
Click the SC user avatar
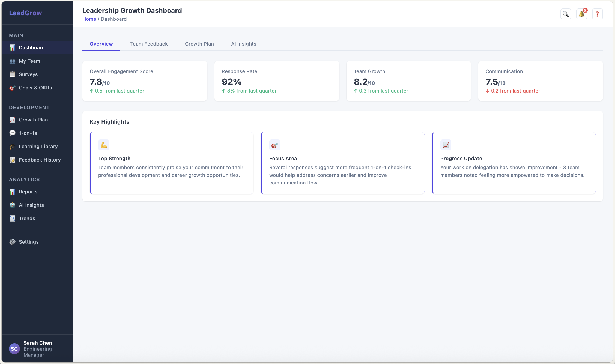click(x=14, y=349)
